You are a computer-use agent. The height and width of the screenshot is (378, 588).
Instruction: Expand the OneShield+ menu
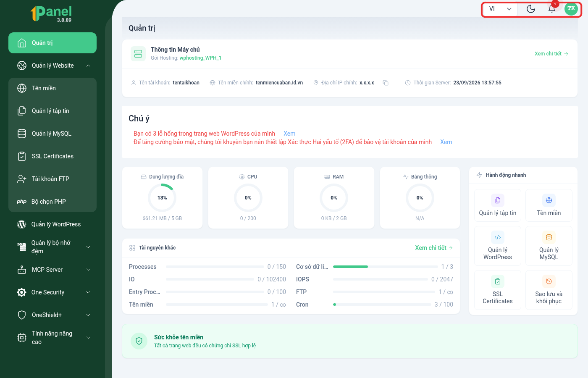click(x=52, y=315)
